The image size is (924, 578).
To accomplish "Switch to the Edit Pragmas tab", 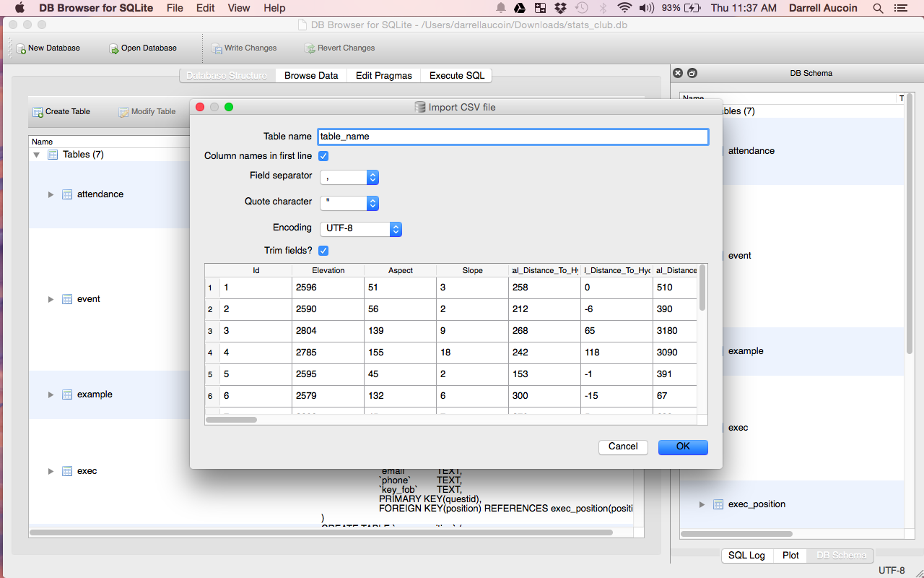I will coord(384,75).
